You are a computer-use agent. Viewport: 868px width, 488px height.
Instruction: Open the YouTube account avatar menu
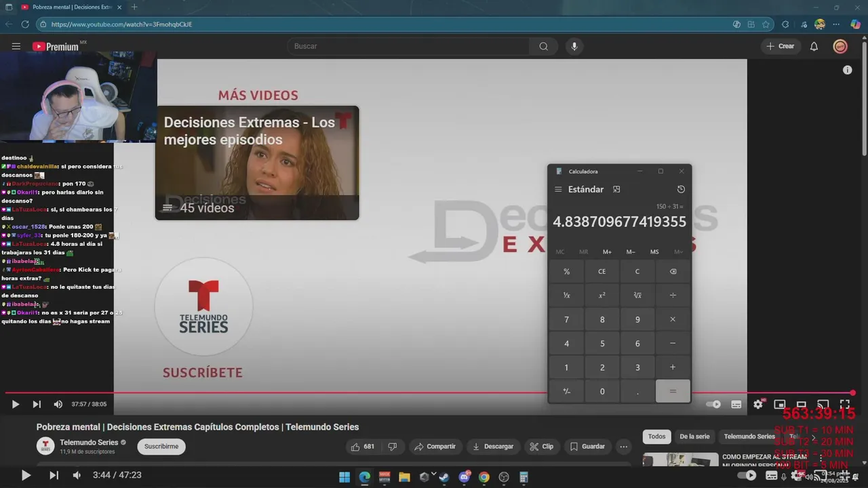840,46
